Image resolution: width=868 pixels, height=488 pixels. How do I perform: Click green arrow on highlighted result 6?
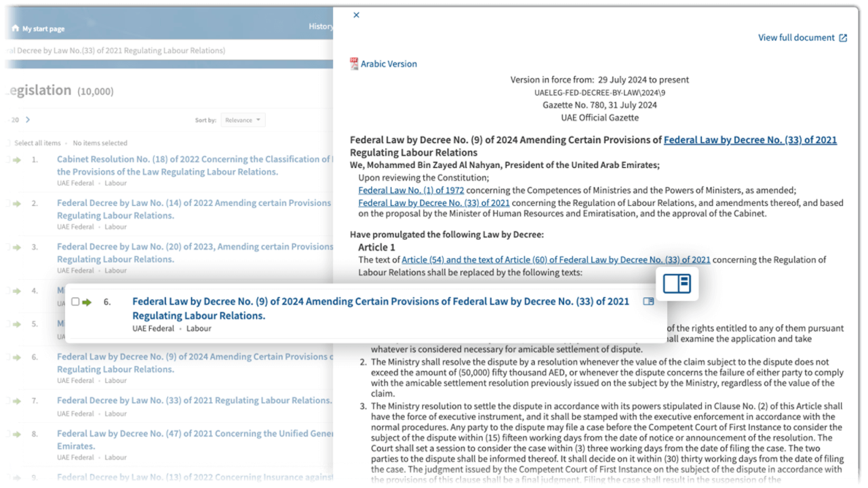coord(87,302)
